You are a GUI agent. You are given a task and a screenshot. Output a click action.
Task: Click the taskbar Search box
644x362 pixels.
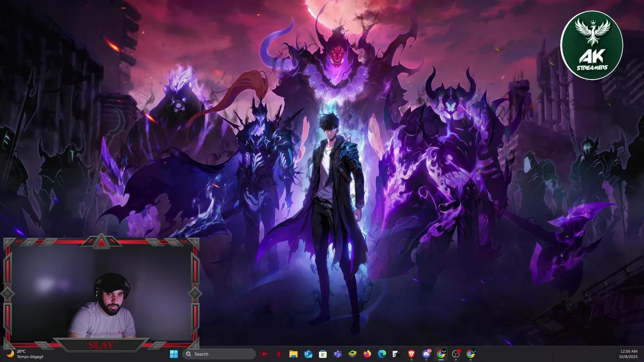pyautogui.click(x=219, y=354)
